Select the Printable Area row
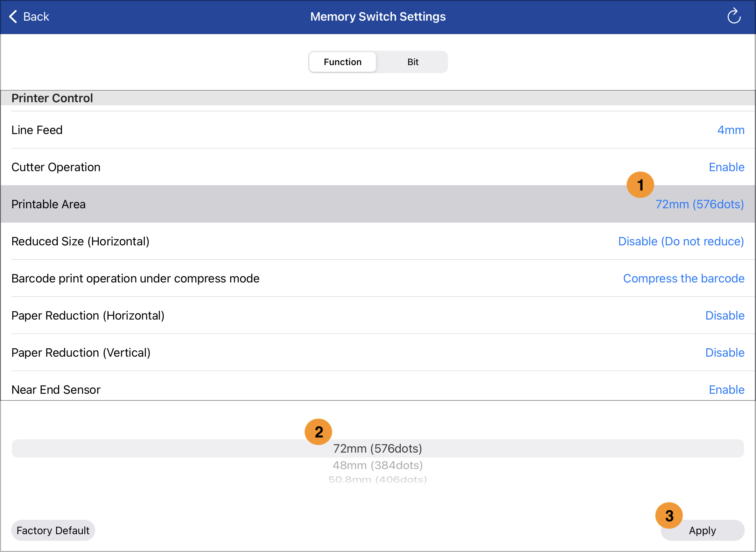 click(378, 204)
